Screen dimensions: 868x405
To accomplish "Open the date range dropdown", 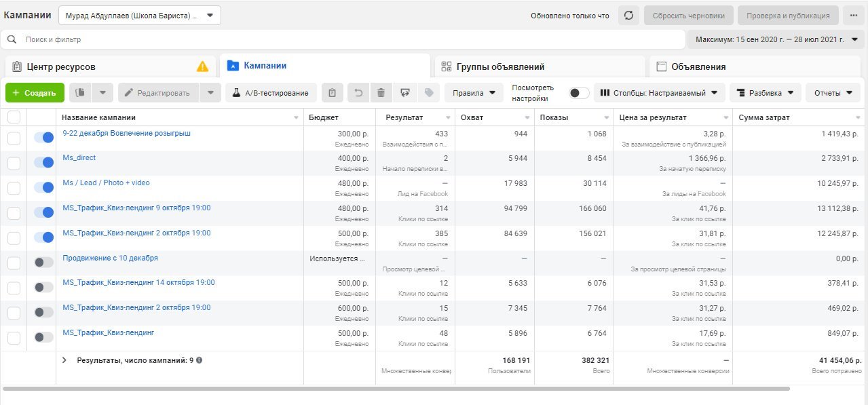I will click(x=776, y=39).
